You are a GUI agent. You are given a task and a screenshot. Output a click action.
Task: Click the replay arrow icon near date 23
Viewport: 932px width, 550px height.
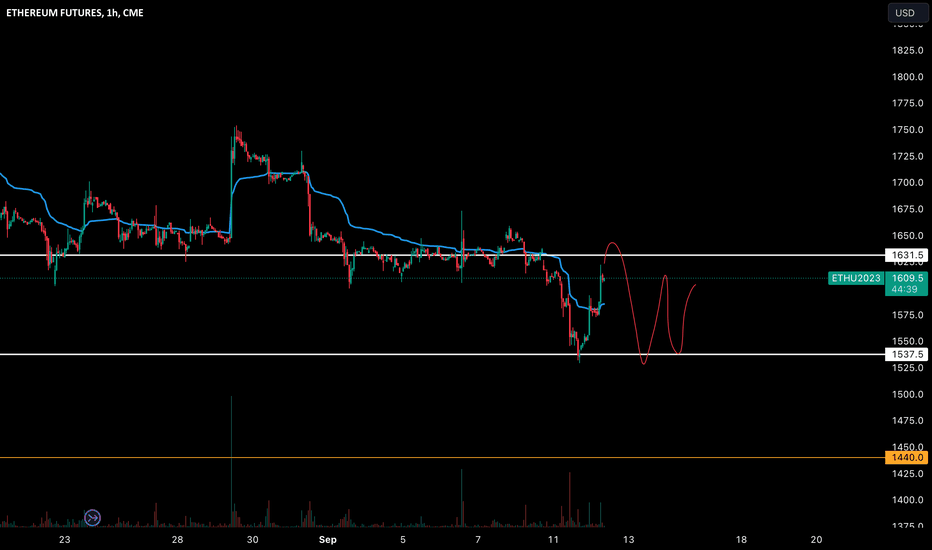[x=92, y=518]
